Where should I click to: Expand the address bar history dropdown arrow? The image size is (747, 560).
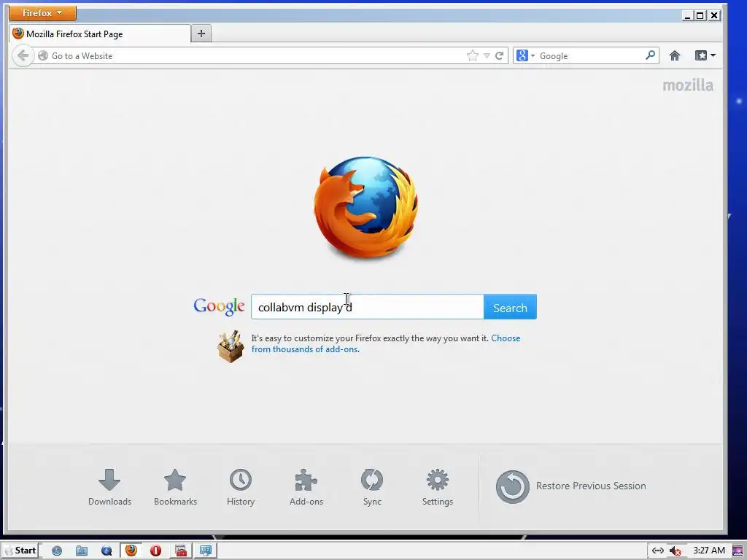tap(487, 55)
